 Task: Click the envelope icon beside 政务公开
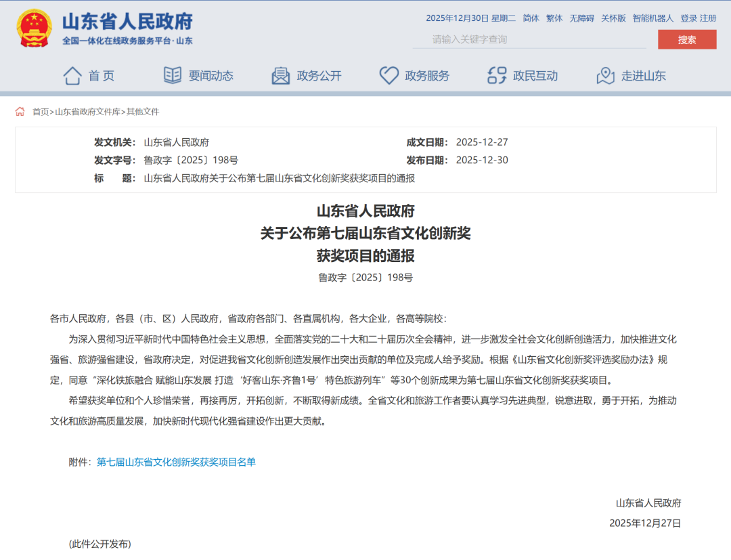280,75
